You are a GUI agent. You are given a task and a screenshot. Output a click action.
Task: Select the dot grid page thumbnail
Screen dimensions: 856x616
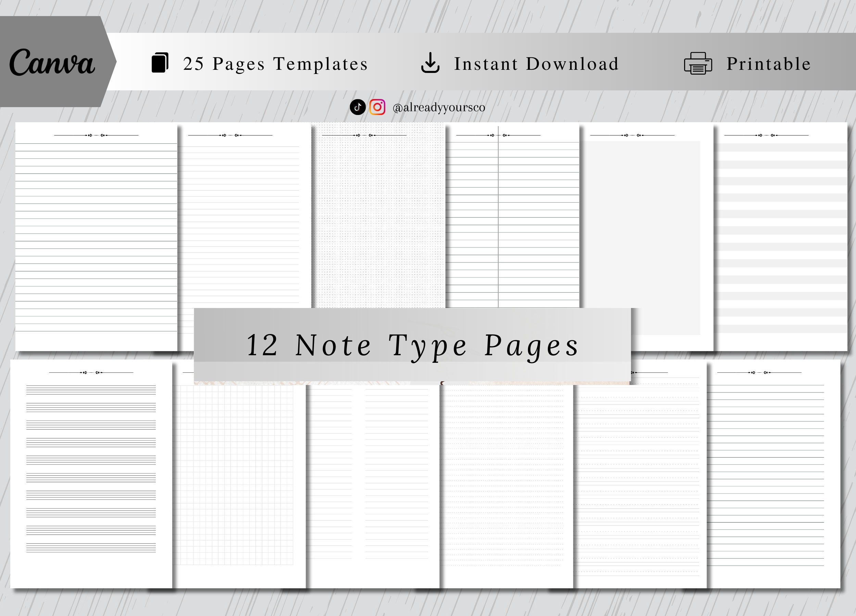click(379, 215)
